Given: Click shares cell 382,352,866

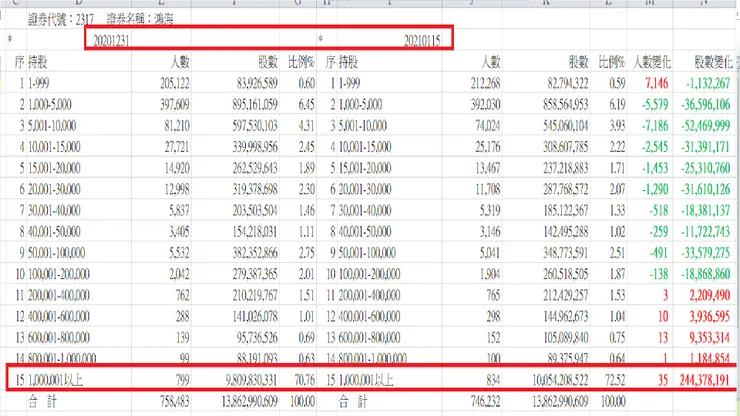Looking at the screenshot, I should point(255,253).
